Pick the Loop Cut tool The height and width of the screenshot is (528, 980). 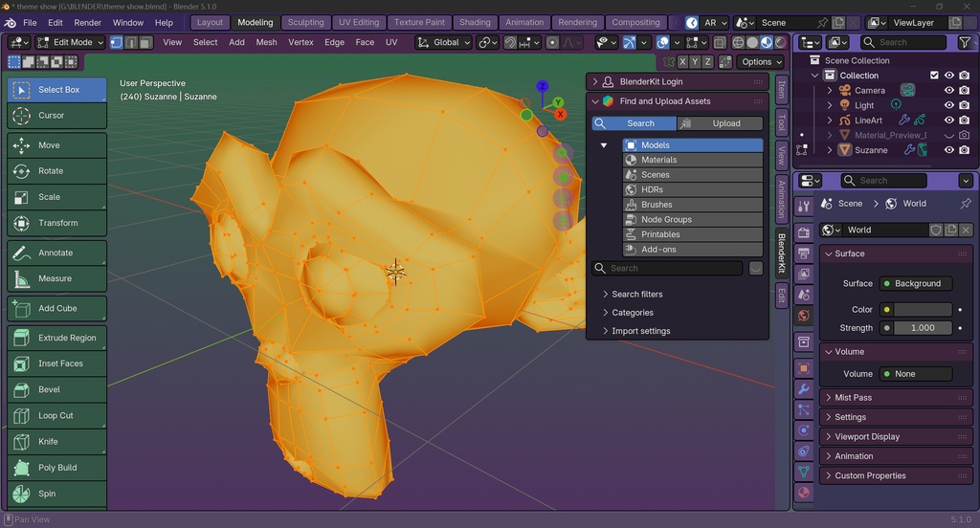56,415
